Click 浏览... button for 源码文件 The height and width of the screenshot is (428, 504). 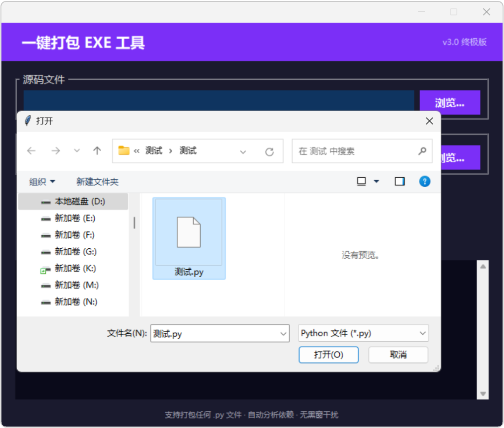pos(450,103)
